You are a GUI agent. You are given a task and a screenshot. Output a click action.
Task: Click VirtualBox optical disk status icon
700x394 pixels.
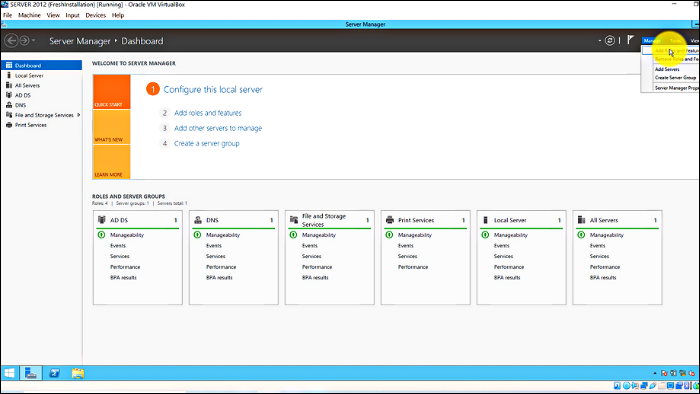tap(626, 386)
